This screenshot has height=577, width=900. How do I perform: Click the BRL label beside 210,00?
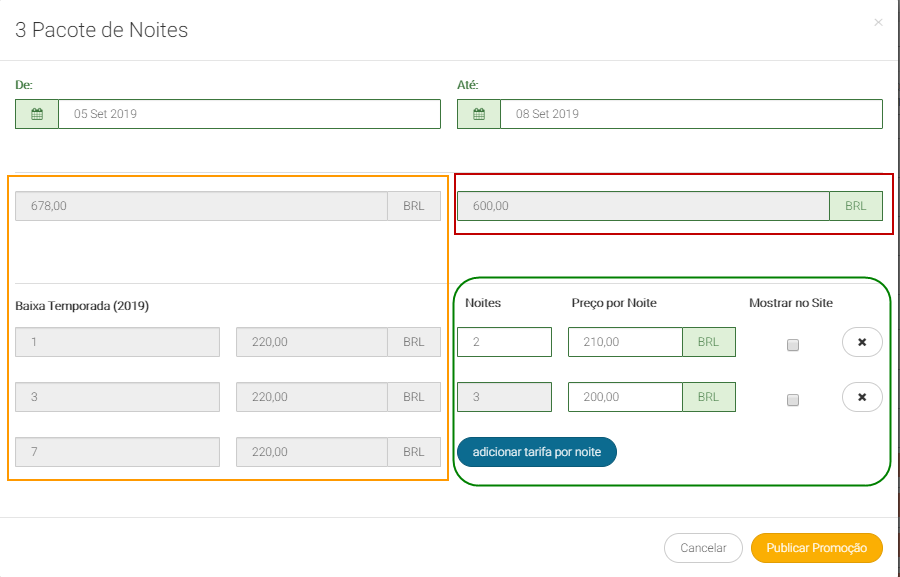pos(709,342)
